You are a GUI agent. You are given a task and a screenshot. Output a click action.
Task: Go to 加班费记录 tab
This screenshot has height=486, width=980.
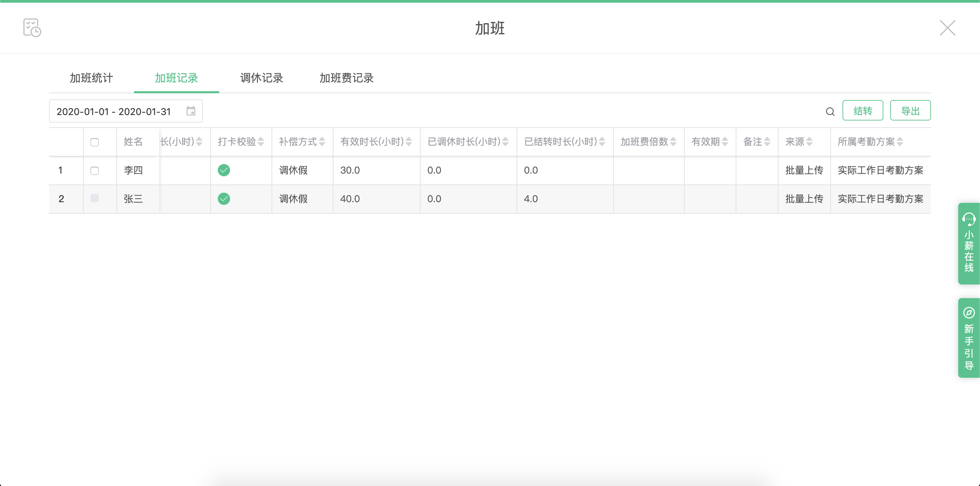pos(346,78)
